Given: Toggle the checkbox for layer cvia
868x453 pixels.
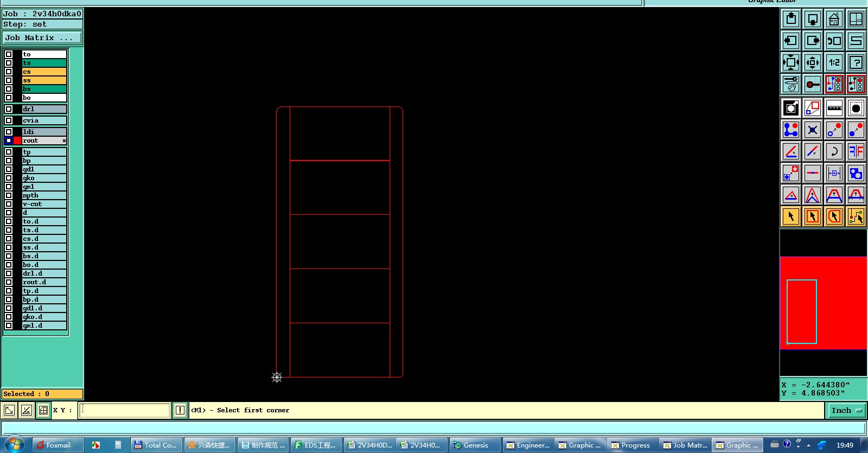Looking at the screenshot, I should [x=9, y=120].
